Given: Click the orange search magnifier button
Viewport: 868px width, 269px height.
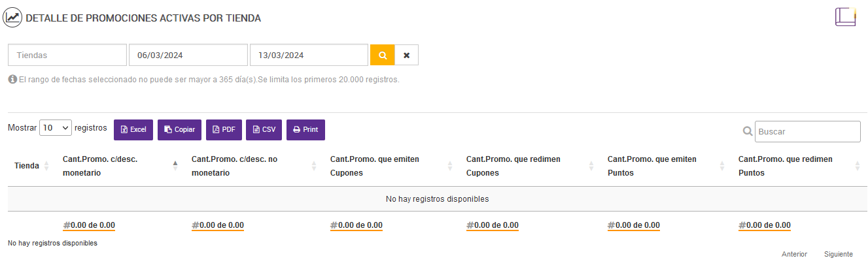Looking at the screenshot, I should point(383,55).
